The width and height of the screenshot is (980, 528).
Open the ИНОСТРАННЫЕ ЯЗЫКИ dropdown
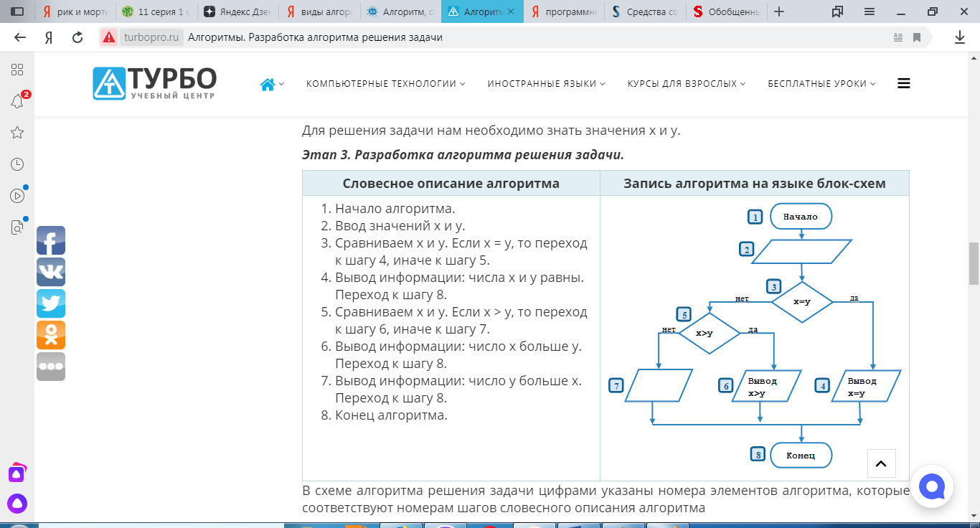(x=546, y=84)
